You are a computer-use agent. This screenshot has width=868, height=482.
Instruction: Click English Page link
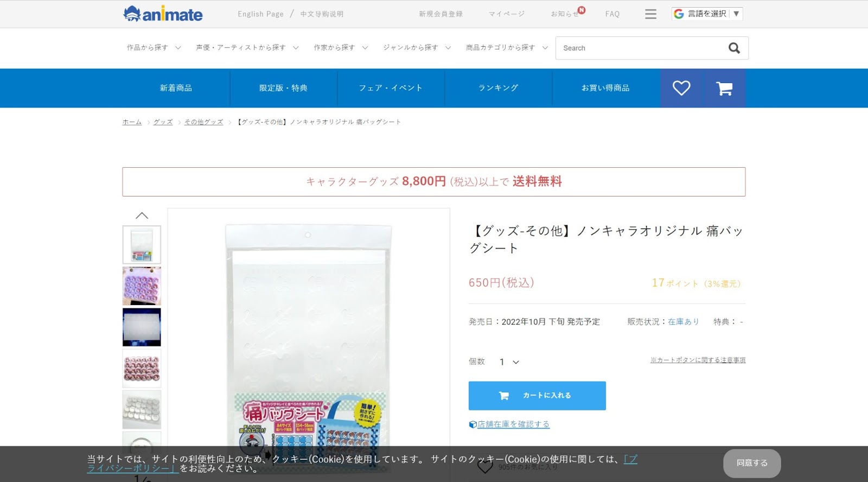tap(260, 14)
